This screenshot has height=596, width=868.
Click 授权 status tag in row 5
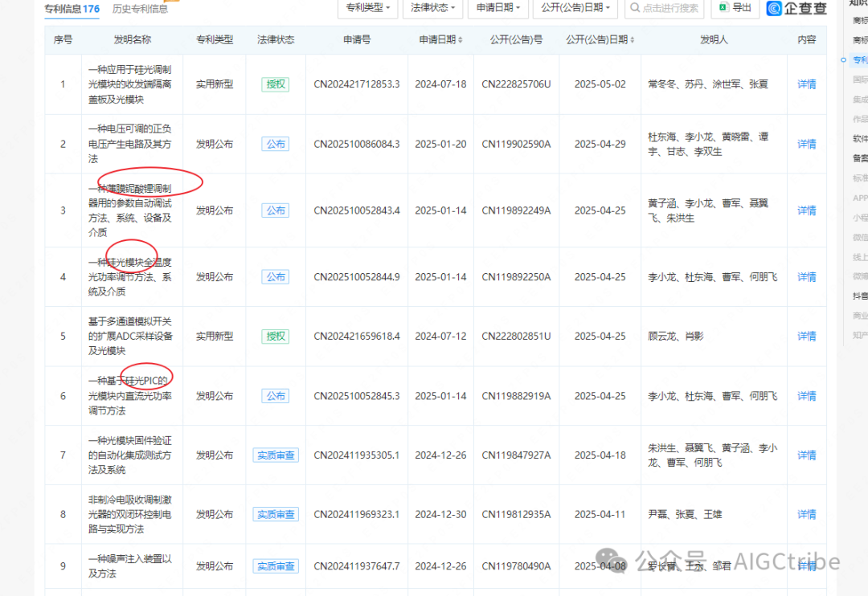[276, 336]
